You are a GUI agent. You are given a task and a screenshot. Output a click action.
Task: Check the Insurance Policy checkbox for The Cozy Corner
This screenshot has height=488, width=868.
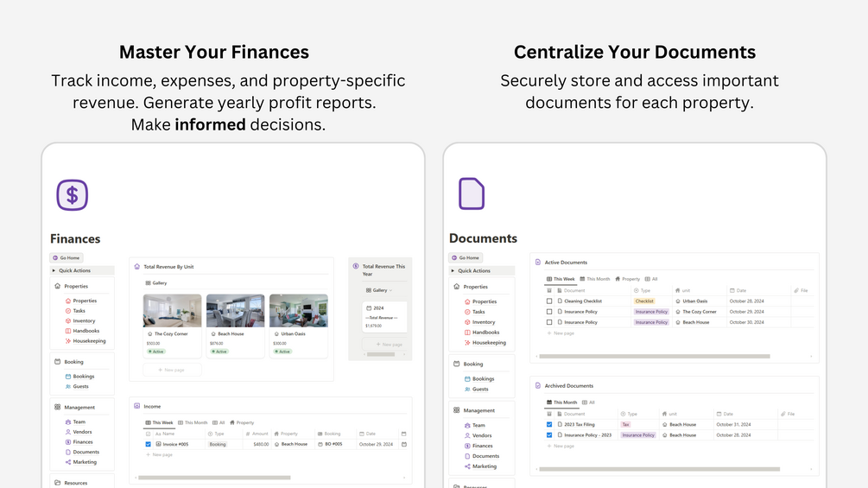(x=549, y=312)
